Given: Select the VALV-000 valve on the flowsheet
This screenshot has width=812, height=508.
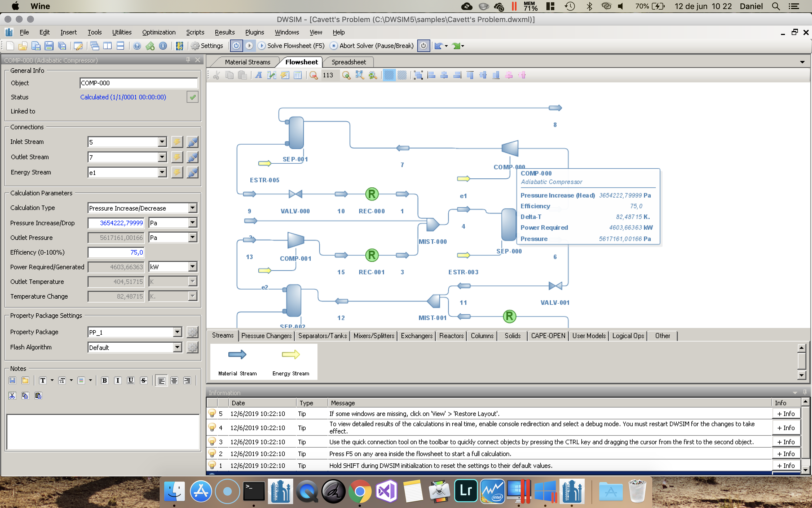Looking at the screenshot, I should 295,194.
